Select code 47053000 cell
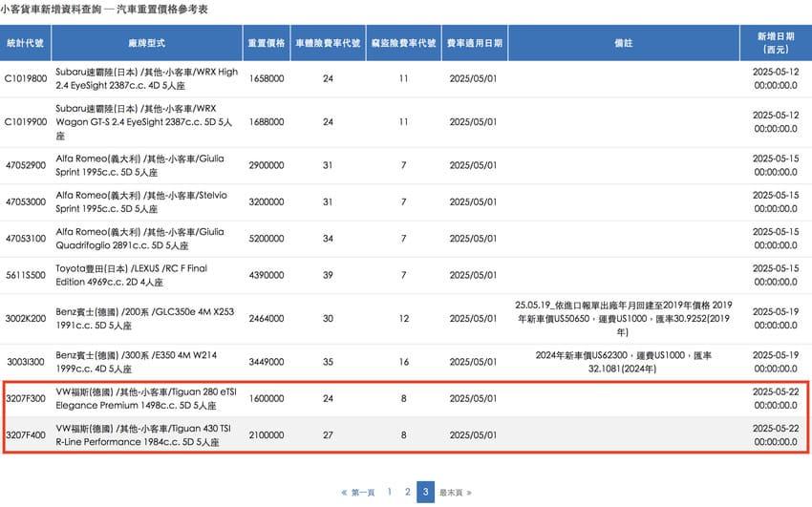Image resolution: width=812 pixels, height=507 pixels. [26, 201]
